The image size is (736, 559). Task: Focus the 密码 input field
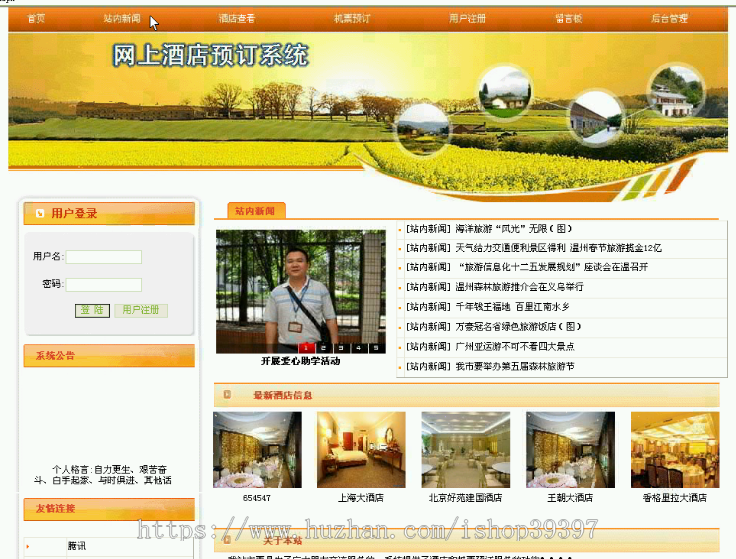coord(104,284)
